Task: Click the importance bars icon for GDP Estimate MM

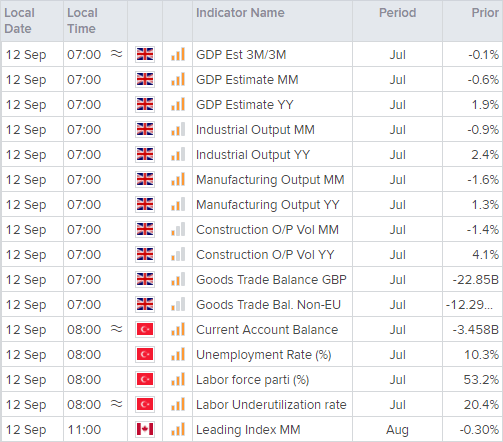Action: click(178, 80)
